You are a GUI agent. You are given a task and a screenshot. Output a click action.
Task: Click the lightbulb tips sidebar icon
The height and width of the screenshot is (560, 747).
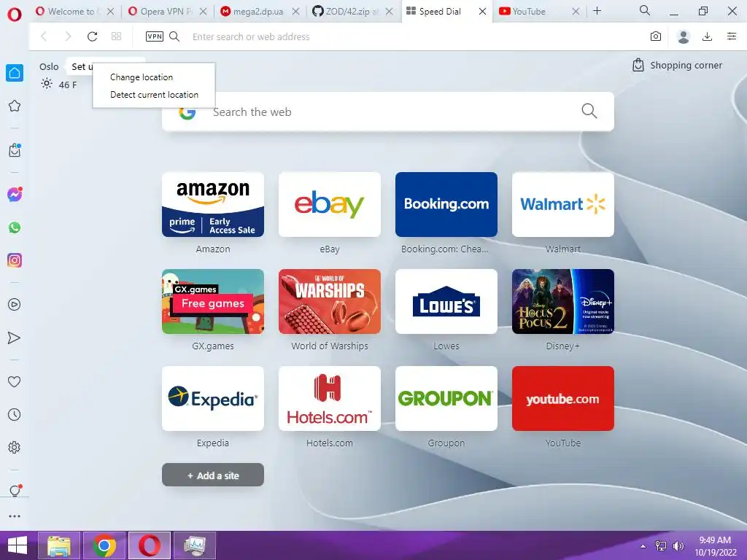pyautogui.click(x=15, y=491)
